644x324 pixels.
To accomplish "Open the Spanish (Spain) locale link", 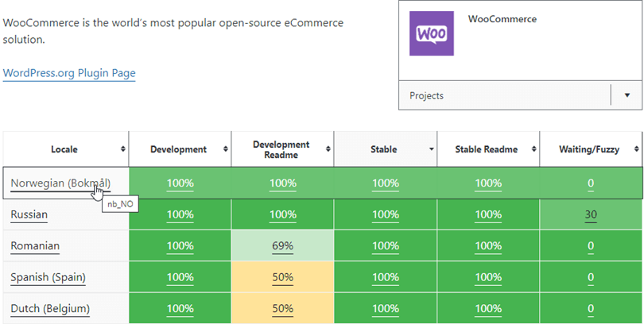I will (x=48, y=278).
